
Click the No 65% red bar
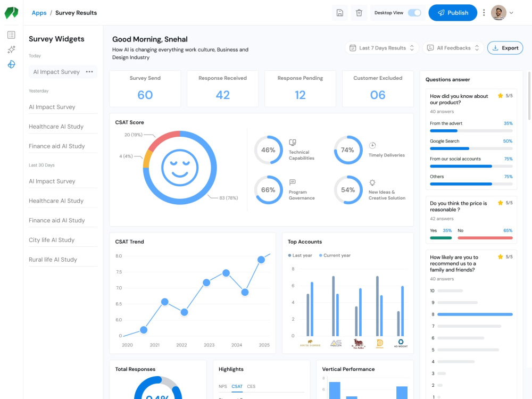click(485, 238)
